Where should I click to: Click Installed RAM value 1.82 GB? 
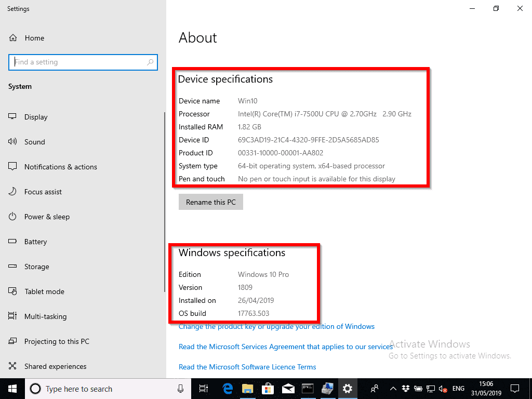tap(249, 127)
